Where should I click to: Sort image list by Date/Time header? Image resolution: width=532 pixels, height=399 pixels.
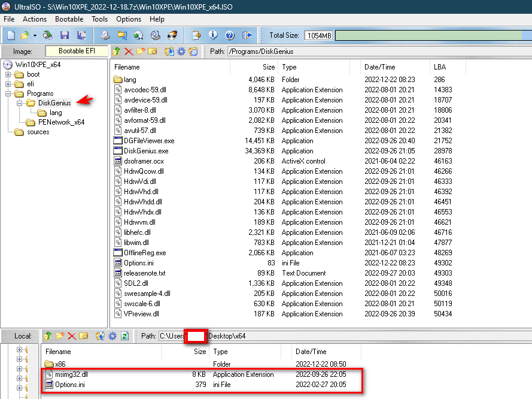[x=394, y=67]
